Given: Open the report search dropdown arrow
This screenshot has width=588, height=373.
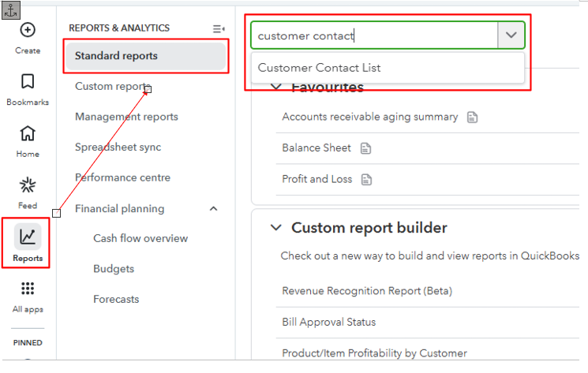Looking at the screenshot, I should point(511,35).
